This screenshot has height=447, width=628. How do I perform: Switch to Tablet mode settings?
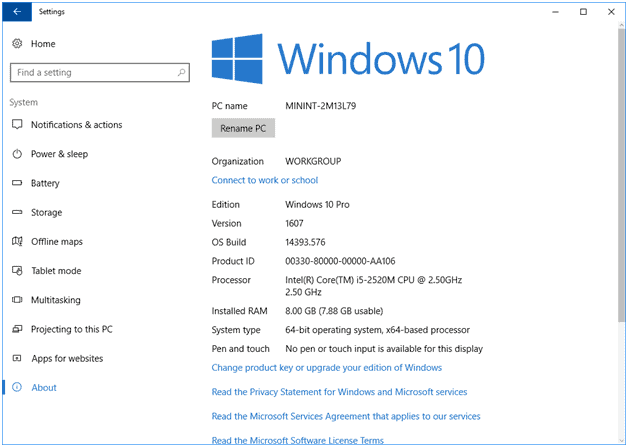click(x=56, y=271)
